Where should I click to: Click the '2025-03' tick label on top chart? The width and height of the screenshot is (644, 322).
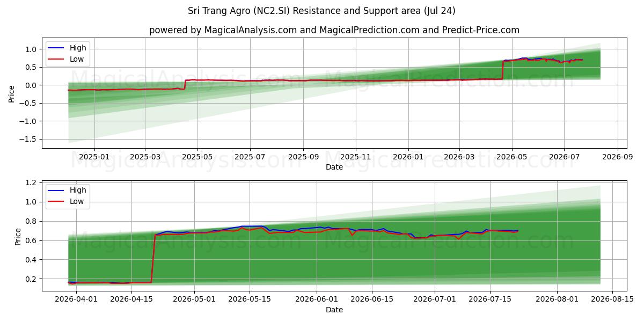click(145, 157)
